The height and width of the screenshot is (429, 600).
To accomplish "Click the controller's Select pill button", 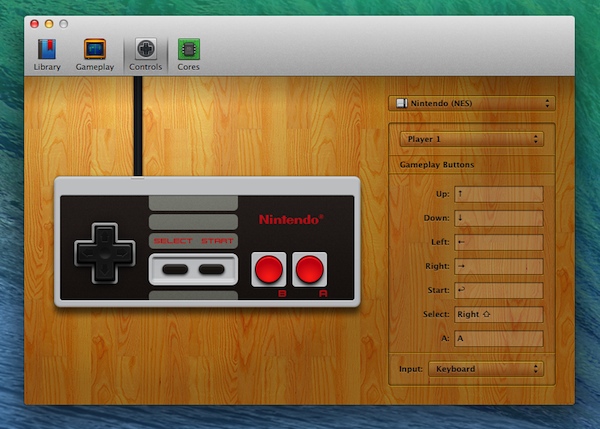I will point(175,269).
